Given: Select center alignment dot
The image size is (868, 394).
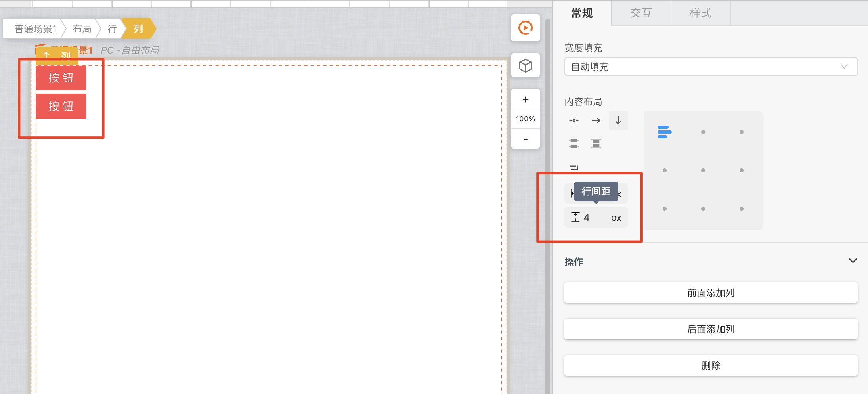Looking at the screenshot, I should click(x=703, y=170).
